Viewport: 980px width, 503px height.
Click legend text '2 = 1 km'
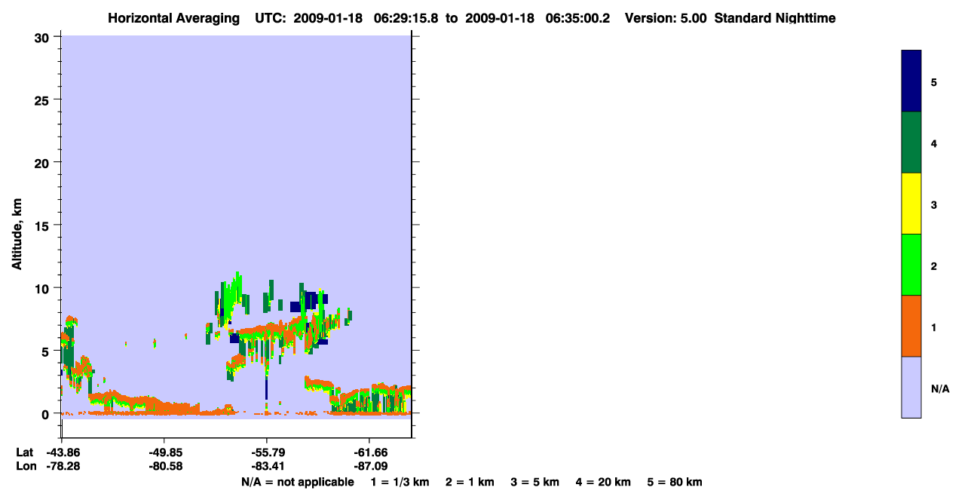tap(470, 482)
